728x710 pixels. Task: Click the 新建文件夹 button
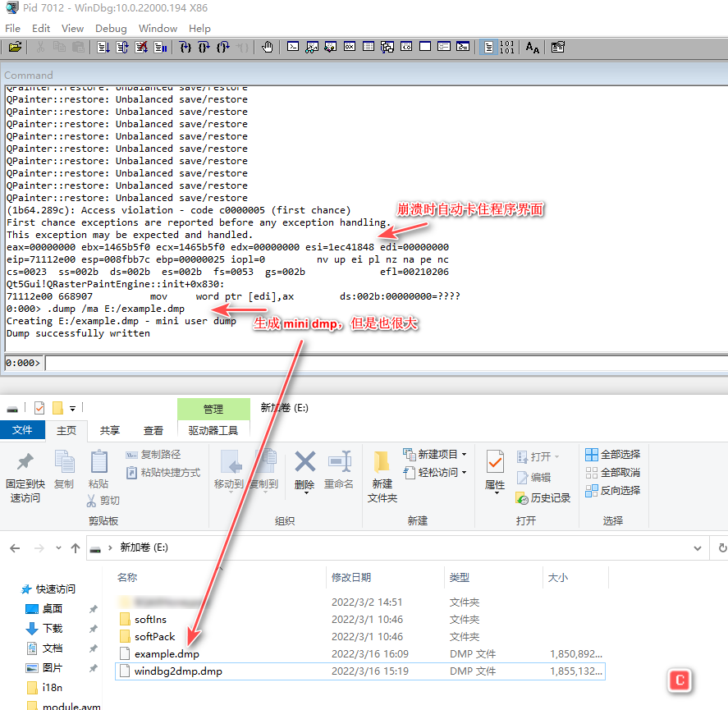[x=382, y=477]
